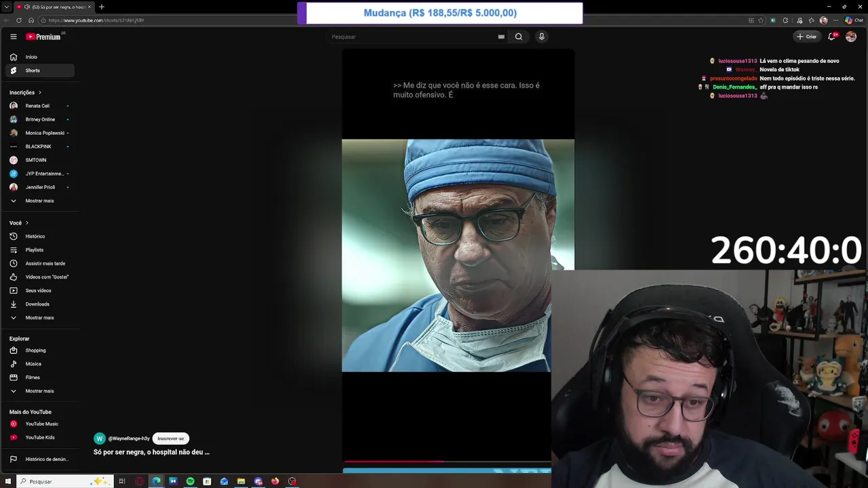Open the Jennifer Prioli channel subscription

[40, 187]
